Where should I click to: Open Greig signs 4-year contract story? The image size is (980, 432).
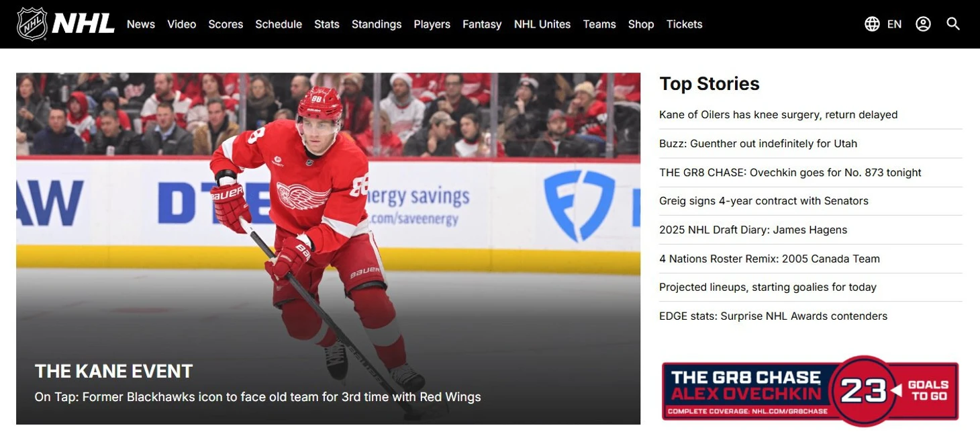(x=764, y=201)
